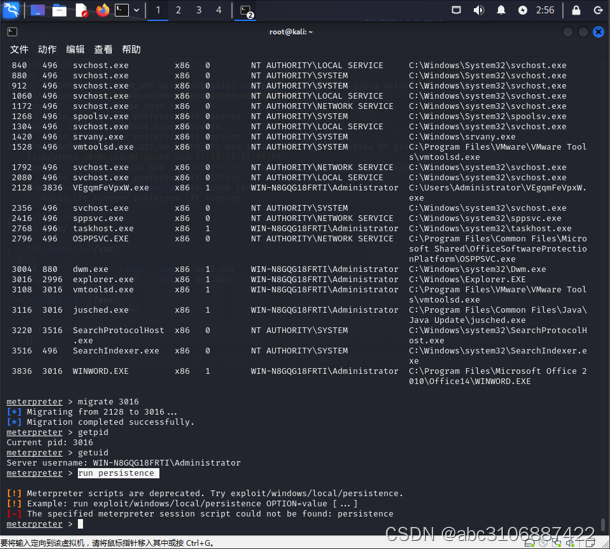Launch Firefox browser from the panel

coord(102,10)
